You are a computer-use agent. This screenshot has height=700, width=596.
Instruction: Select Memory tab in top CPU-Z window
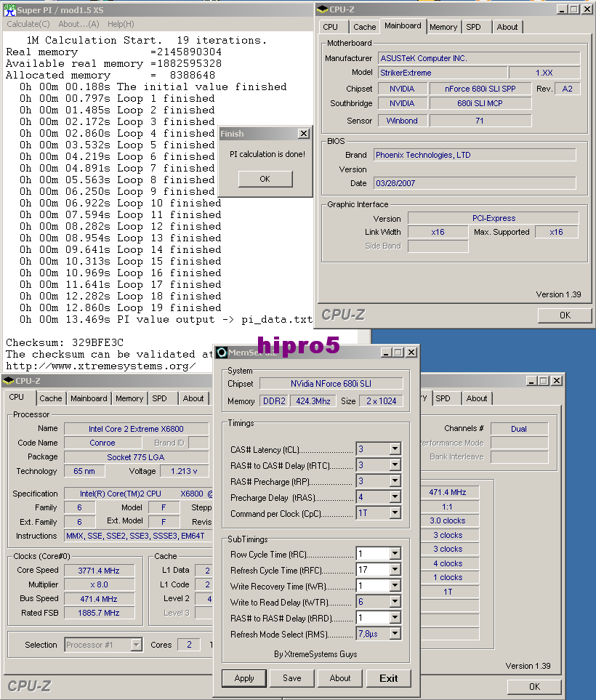coord(443,27)
